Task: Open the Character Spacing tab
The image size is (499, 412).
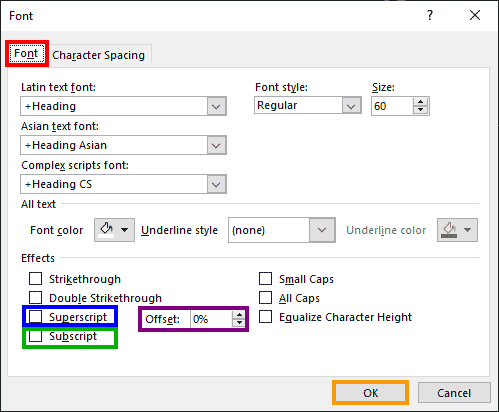Action: [99, 55]
